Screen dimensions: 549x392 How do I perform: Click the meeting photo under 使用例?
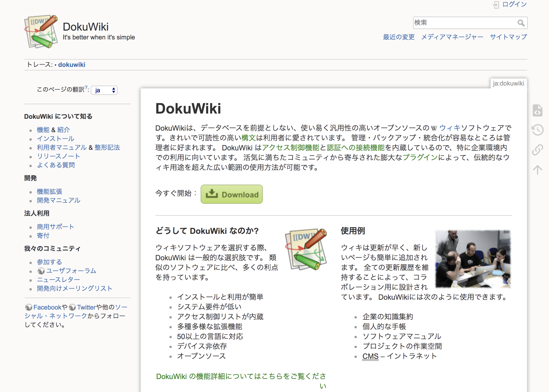click(473, 259)
